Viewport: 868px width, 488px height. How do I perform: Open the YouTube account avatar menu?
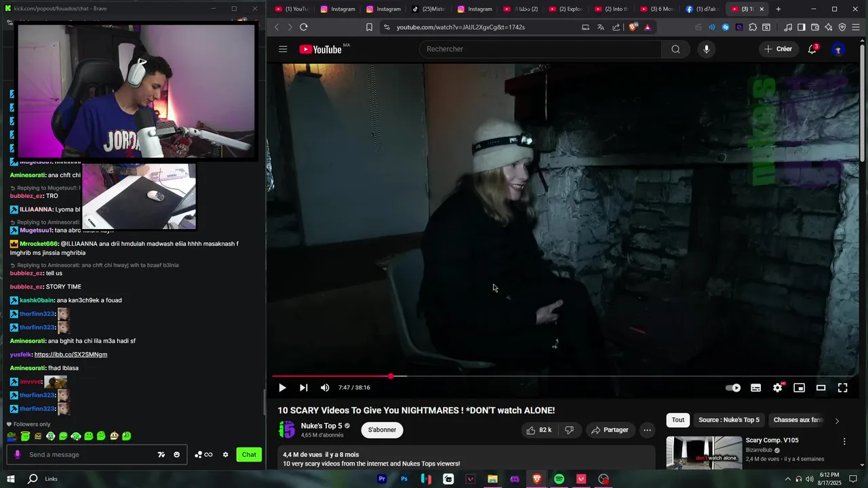838,49
